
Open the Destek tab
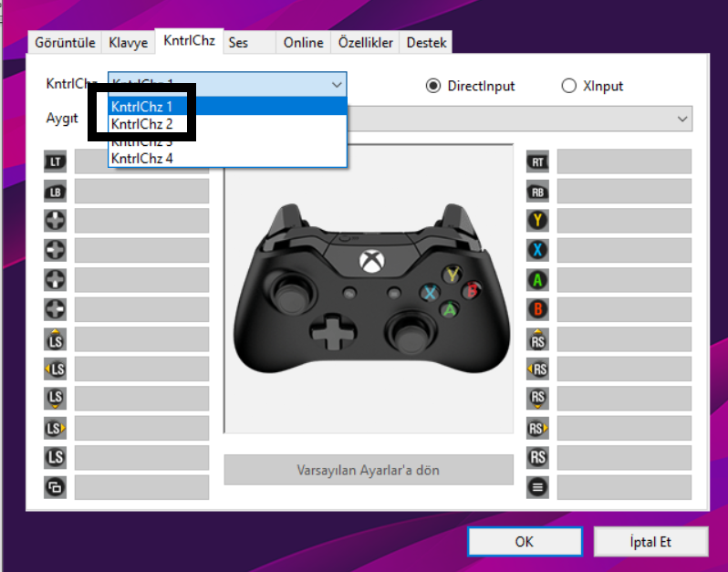426,43
